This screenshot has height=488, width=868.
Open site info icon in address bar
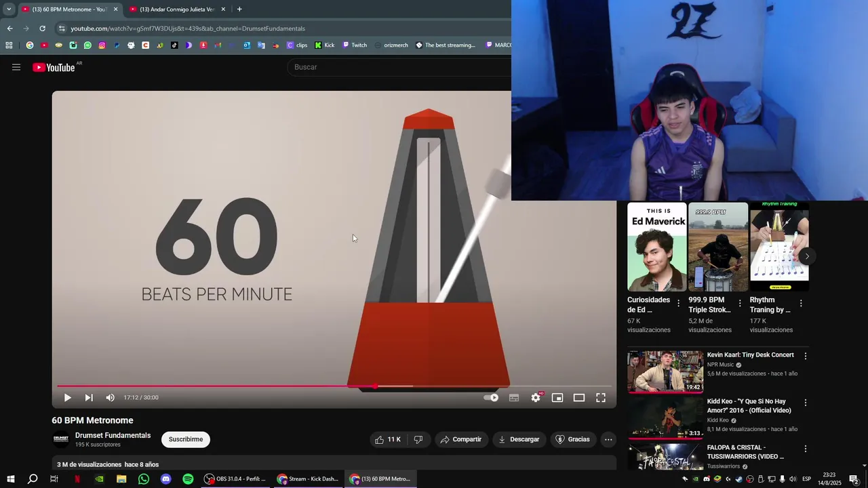coord(62,28)
